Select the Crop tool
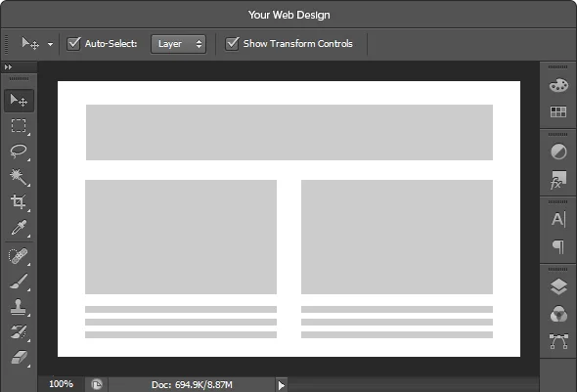577x392 pixels. click(19, 202)
